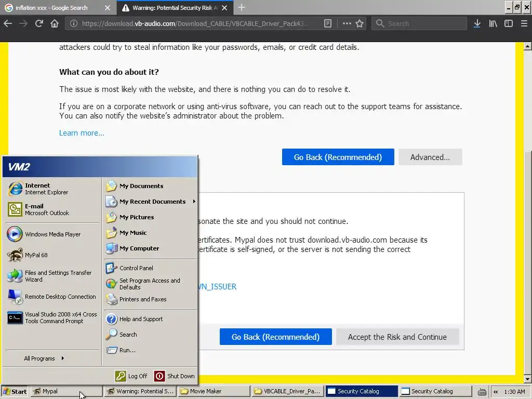532x399 pixels.
Task: Open Set Program Access and Defaults
Action: (x=151, y=284)
